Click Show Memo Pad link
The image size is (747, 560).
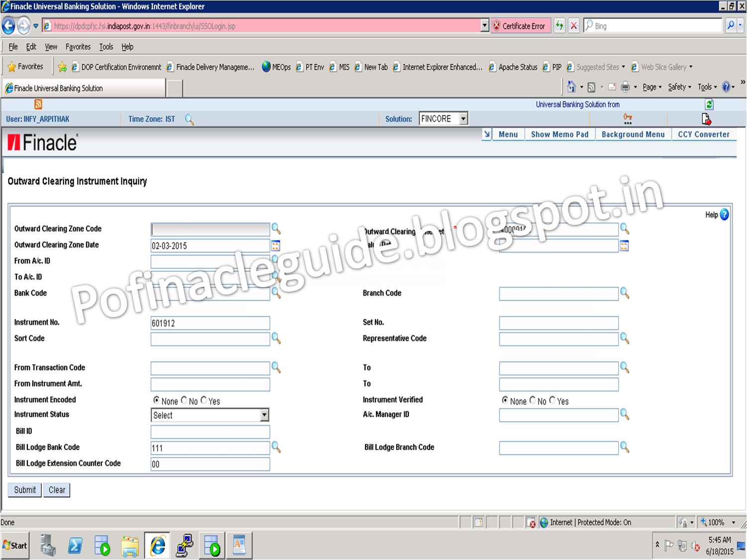560,134
